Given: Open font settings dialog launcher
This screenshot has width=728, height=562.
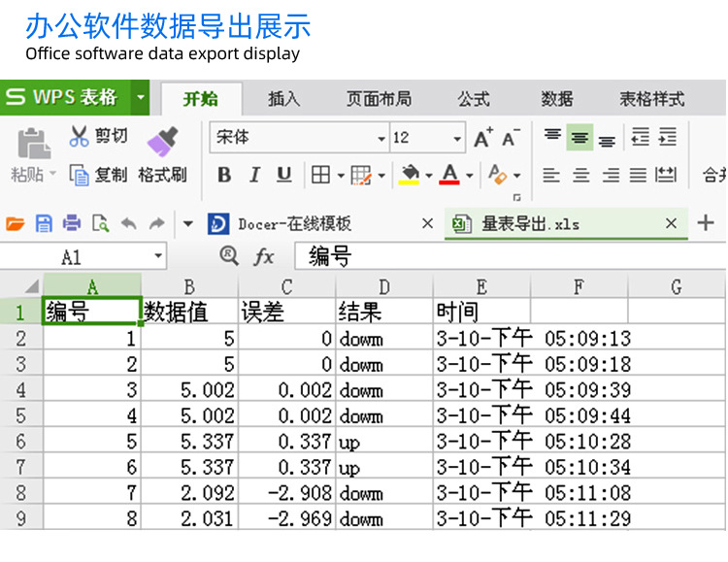Looking at the screenshot, I should 516,197.
